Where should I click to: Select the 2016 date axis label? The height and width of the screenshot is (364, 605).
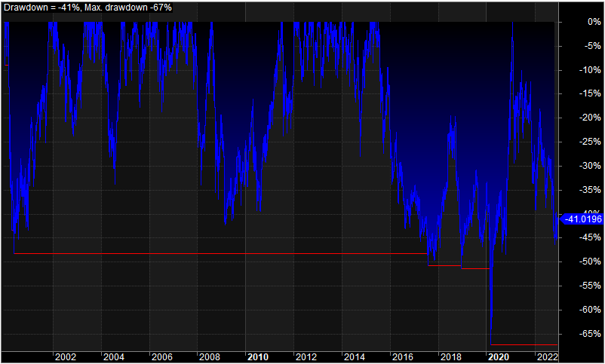(402, 357)
